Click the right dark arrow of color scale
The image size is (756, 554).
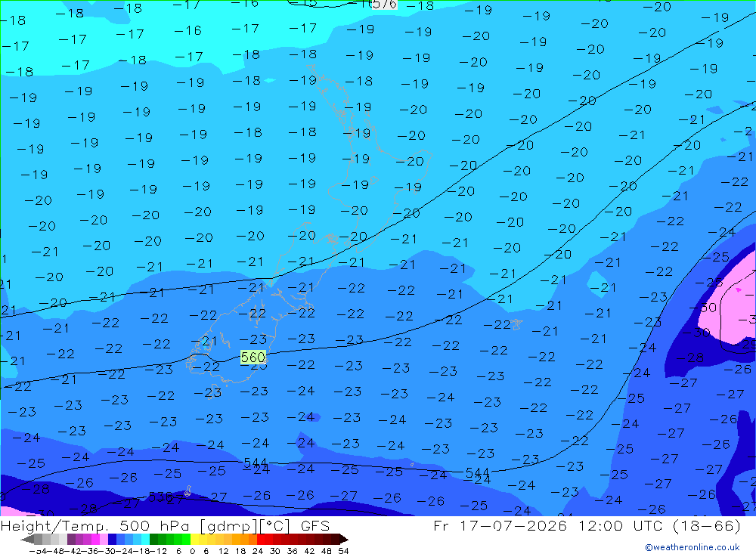coord(343,539)
